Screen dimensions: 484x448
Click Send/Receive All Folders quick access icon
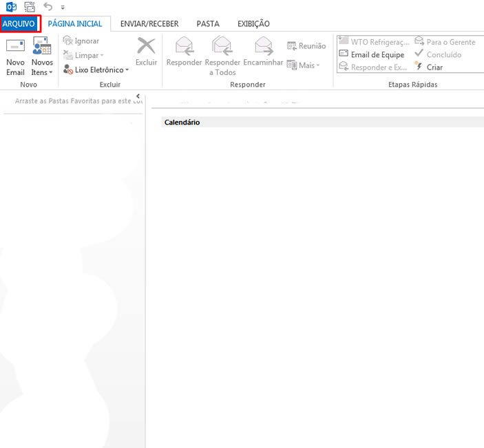pos(30,7)
